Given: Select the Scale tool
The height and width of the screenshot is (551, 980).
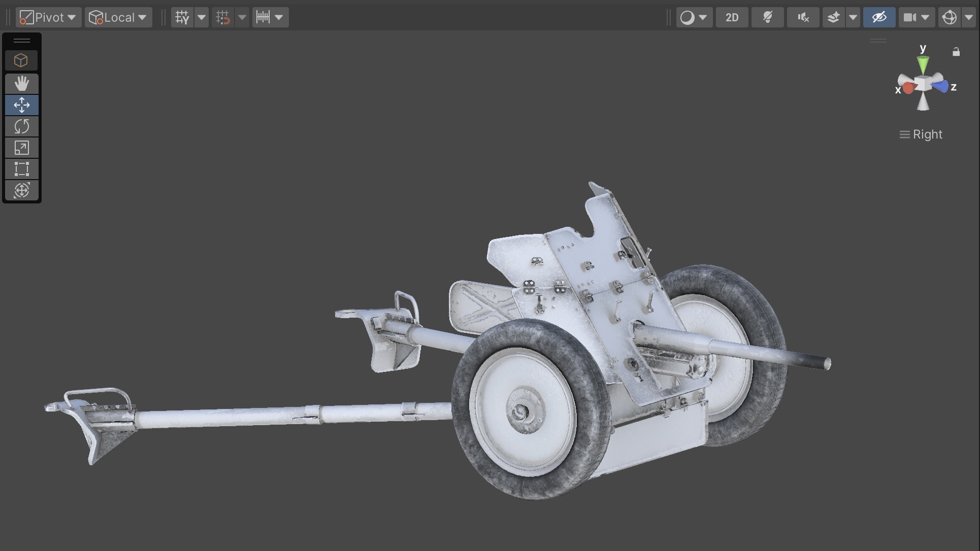Looking at the screenshot, I should [21, 148].
